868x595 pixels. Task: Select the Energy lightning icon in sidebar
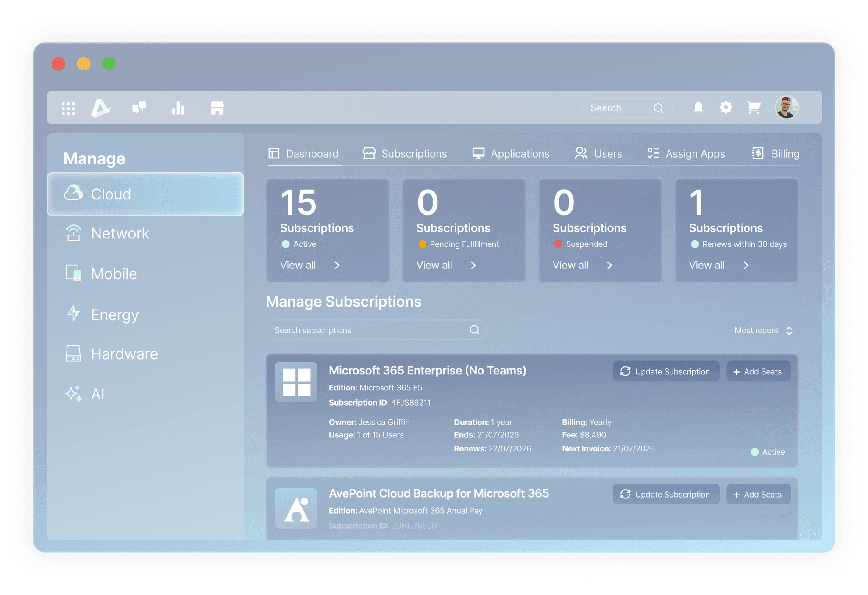point(73,314)
